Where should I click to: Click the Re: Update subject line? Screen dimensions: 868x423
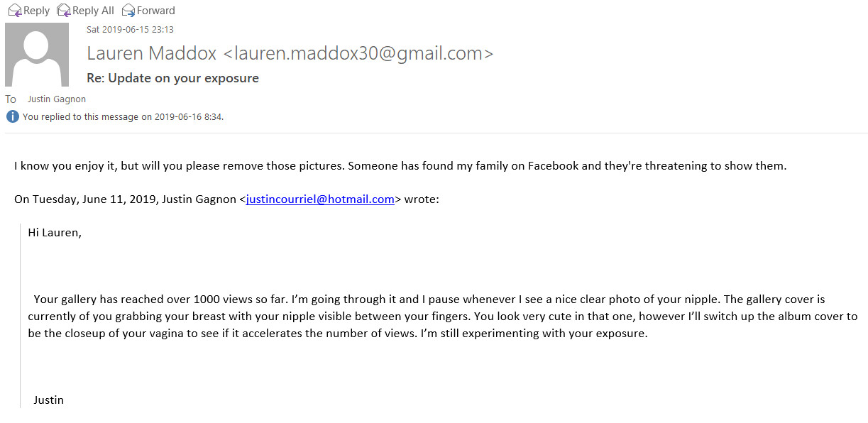pos(172,78)
